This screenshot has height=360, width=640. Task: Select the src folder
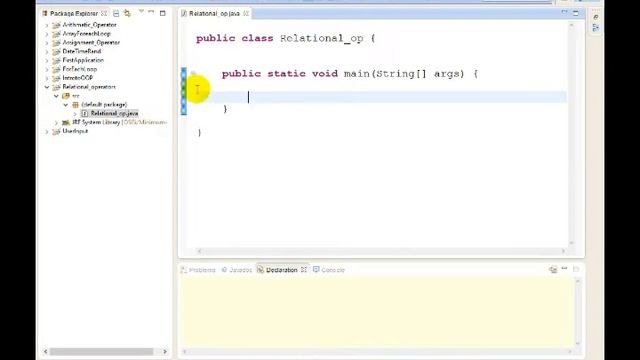point(76,96)
